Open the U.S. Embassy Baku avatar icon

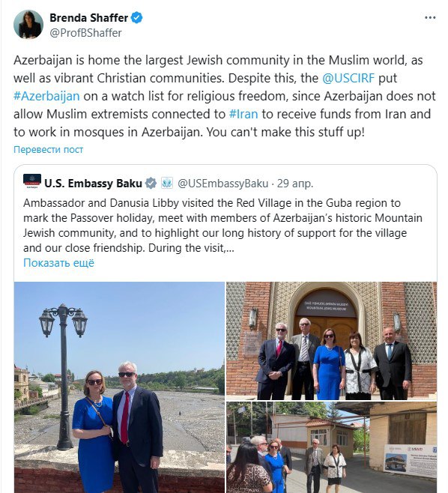(x=32, y=181)
